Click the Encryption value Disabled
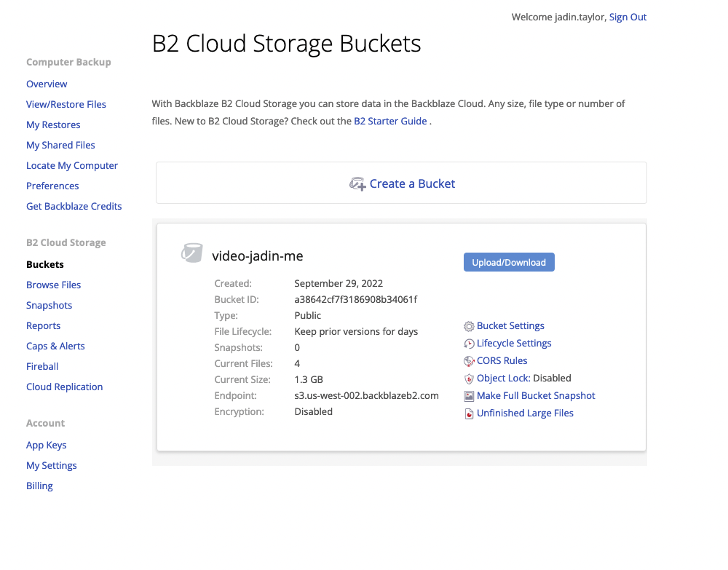The width and height of the screenshot is (728, 570). coord(313,412)
